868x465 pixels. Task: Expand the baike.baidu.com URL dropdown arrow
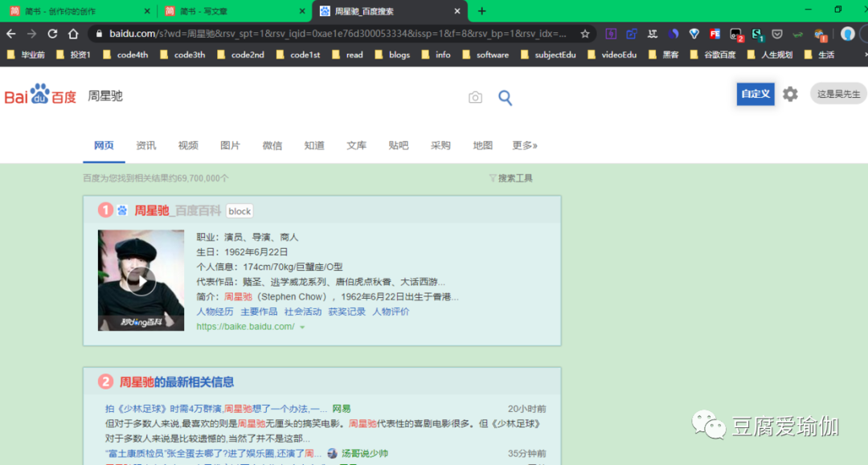302,328
